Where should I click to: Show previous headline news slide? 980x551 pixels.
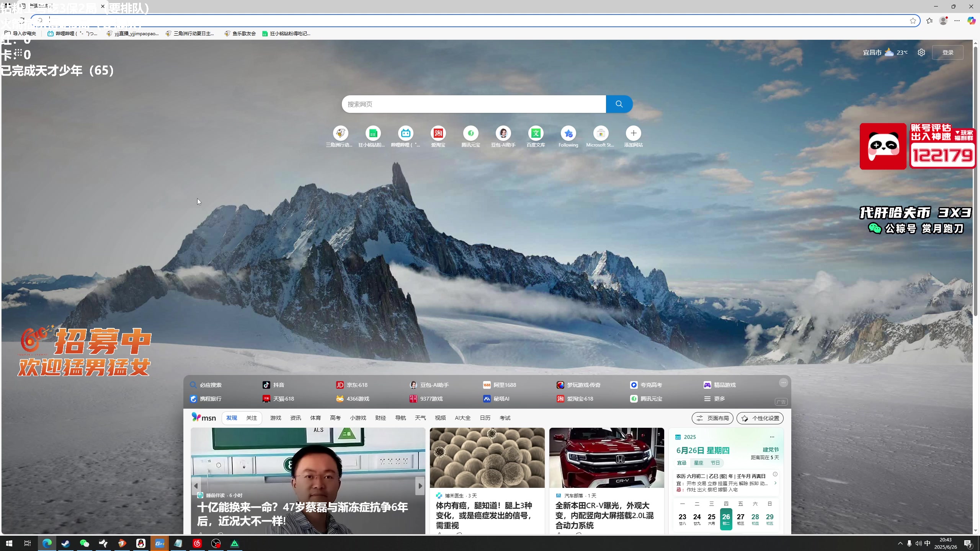click(196, 486)
